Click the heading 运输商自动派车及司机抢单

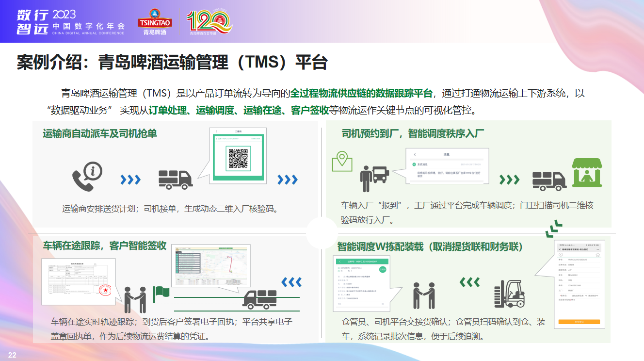coord(100,133)
